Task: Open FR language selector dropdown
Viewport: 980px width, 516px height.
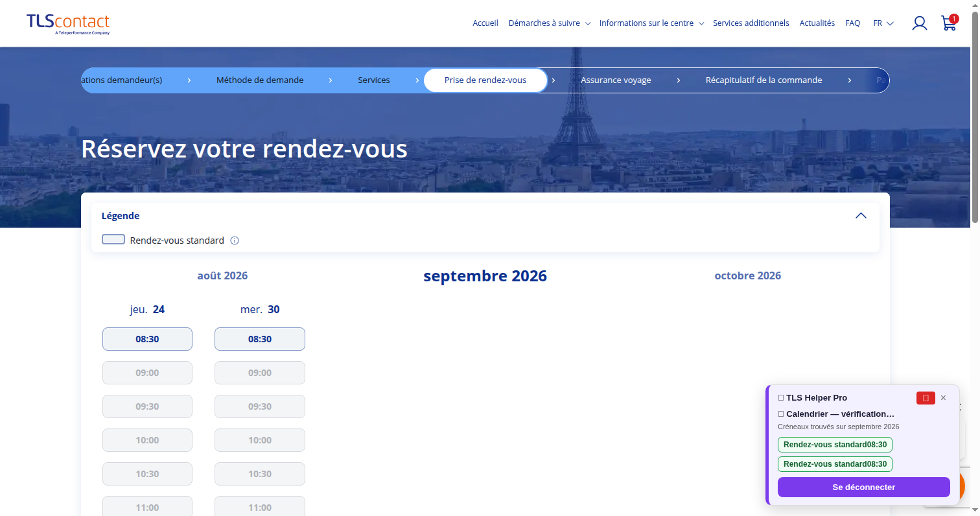Action: (x=883, y=23)
